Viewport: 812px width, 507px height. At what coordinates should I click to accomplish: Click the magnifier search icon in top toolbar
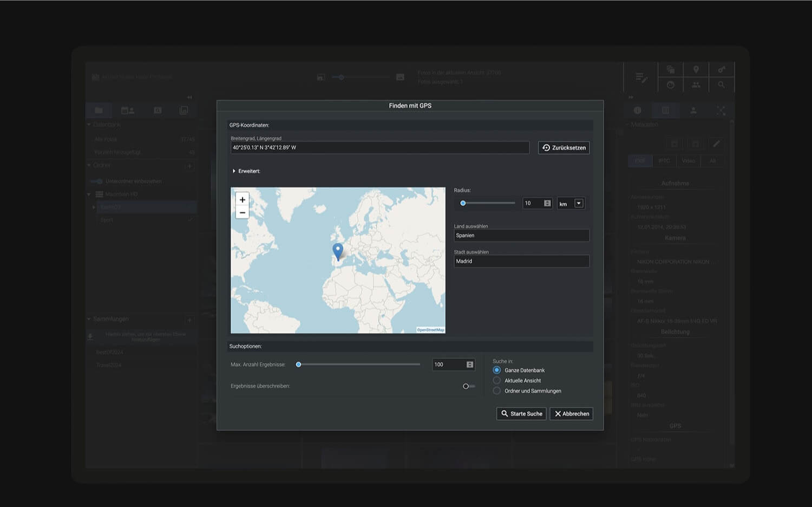(x=721, y=85)
